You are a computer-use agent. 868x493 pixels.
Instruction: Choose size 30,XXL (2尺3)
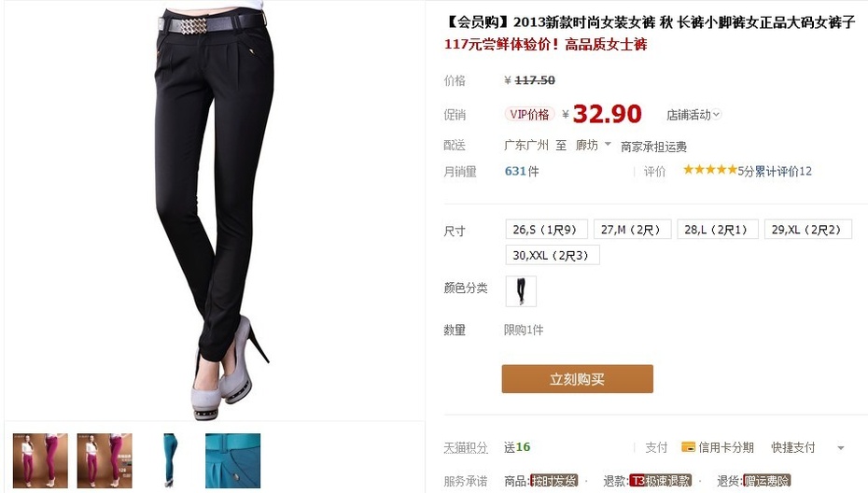pyautogui.click(x=552, y=255)
